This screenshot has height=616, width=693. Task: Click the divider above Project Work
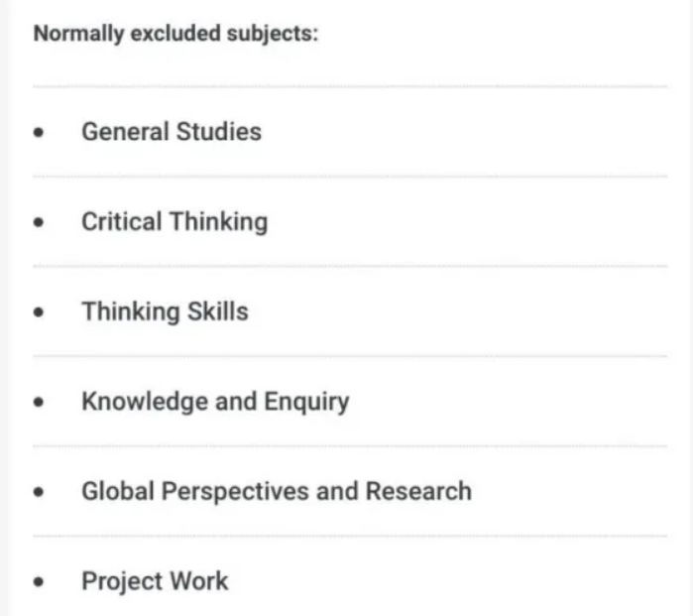(350, 536)
